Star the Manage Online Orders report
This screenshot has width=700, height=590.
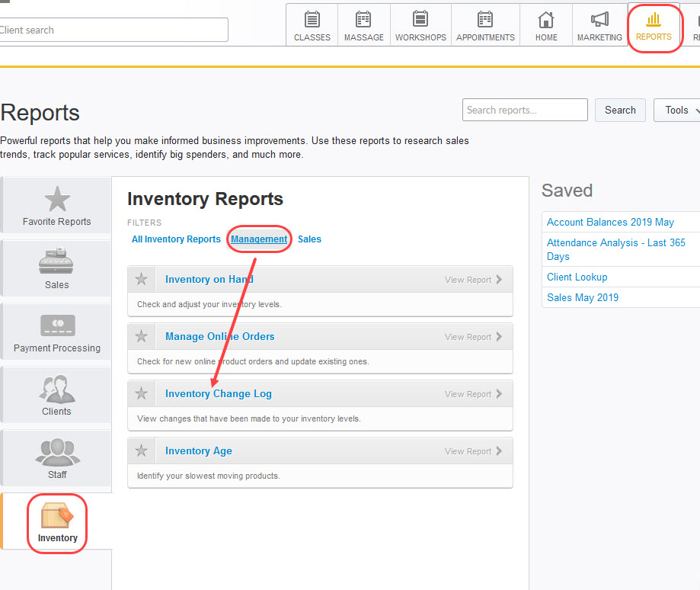pyautogui.click(x=141, y=337)
